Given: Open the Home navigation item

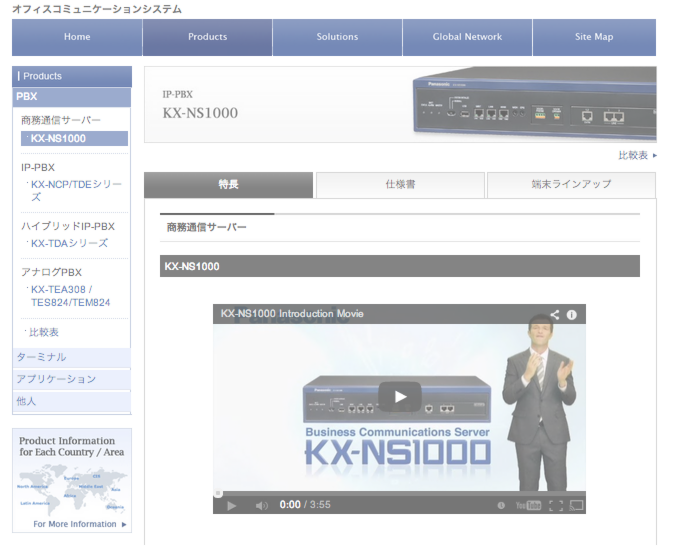Looking at the screenshot, I should coord(77,37).
